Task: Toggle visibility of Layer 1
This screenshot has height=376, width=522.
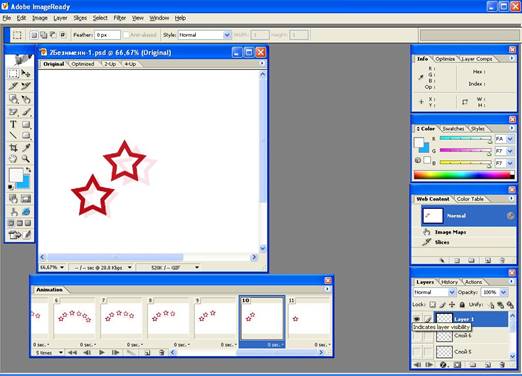Action: [416, 319]
